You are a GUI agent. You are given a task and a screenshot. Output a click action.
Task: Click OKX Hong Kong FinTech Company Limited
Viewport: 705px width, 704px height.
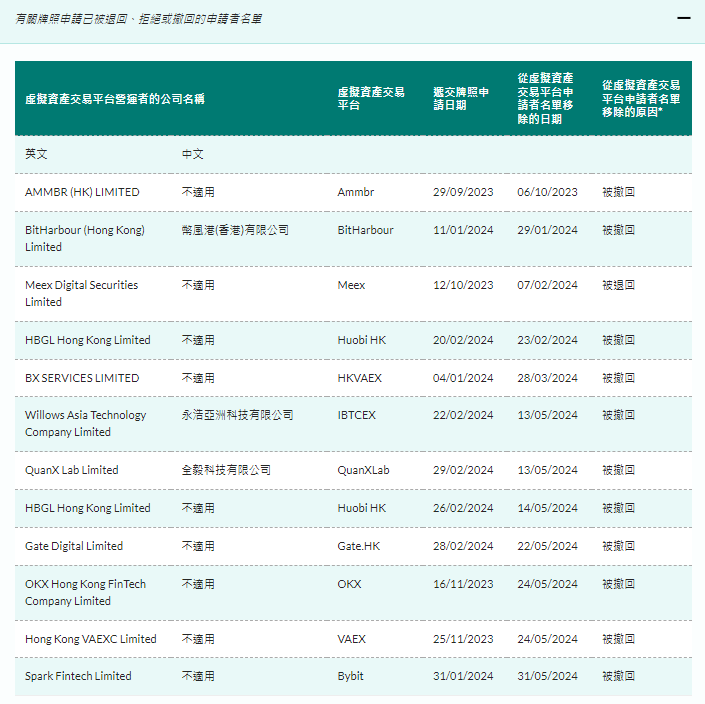point(85,592)
